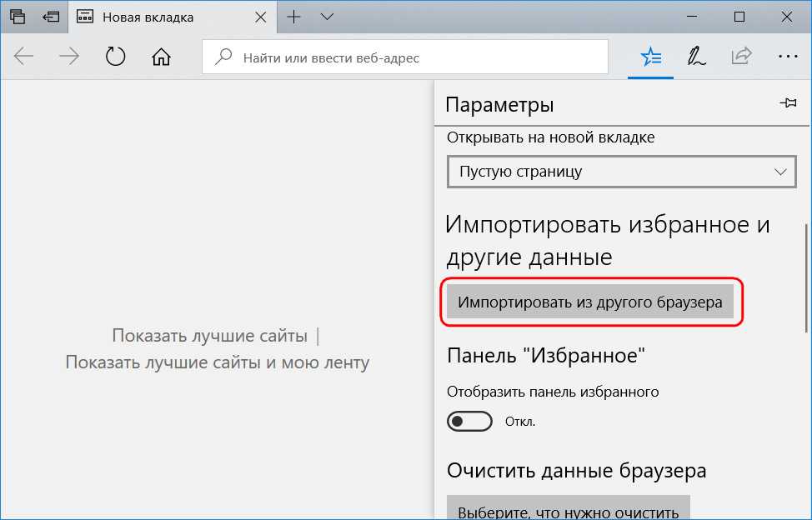This screenshot has height=520, width=812.
Task: Show the tabs you've set aside
Action: coord(18,17)
